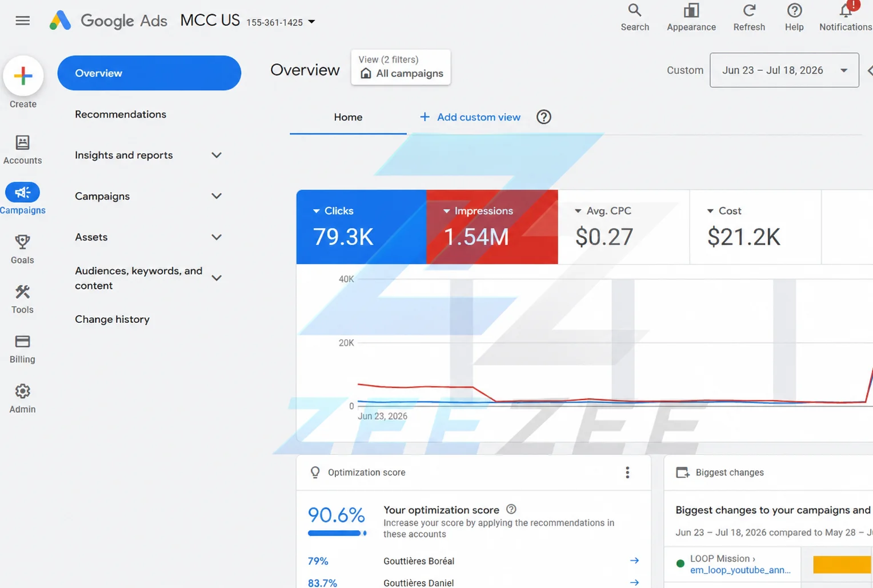The image size is (873, 588).
Task: Collapse the date panel arrow at right
Action: tap(870, 70)
